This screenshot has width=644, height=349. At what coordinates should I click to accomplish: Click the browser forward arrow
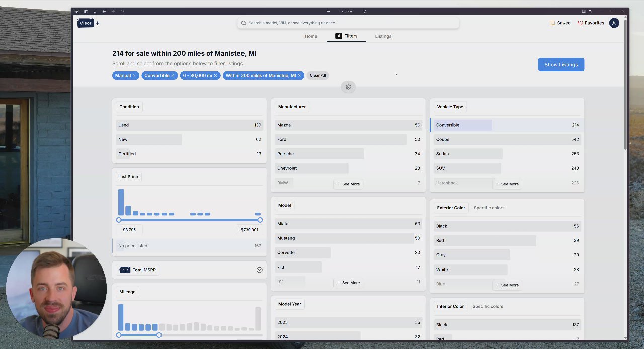[113, 11]
